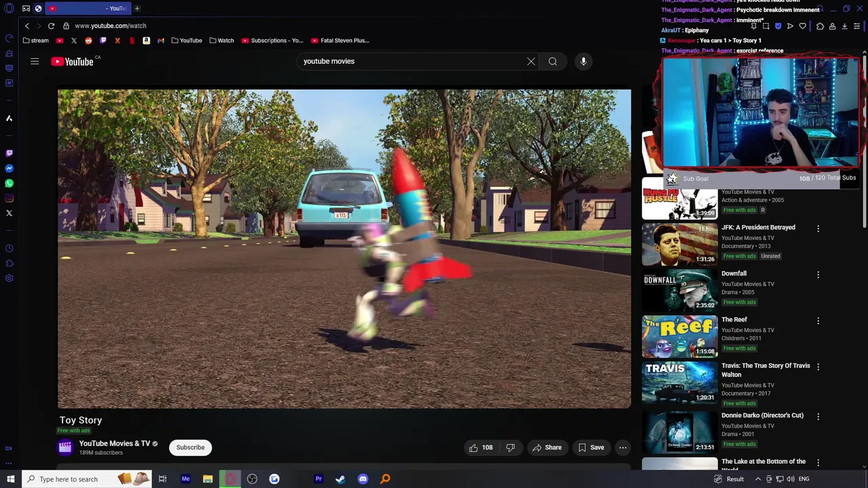Screen dimensions: 868x488
Task: Open the Reddit bookmark icon
Action: tap(88, 41)
